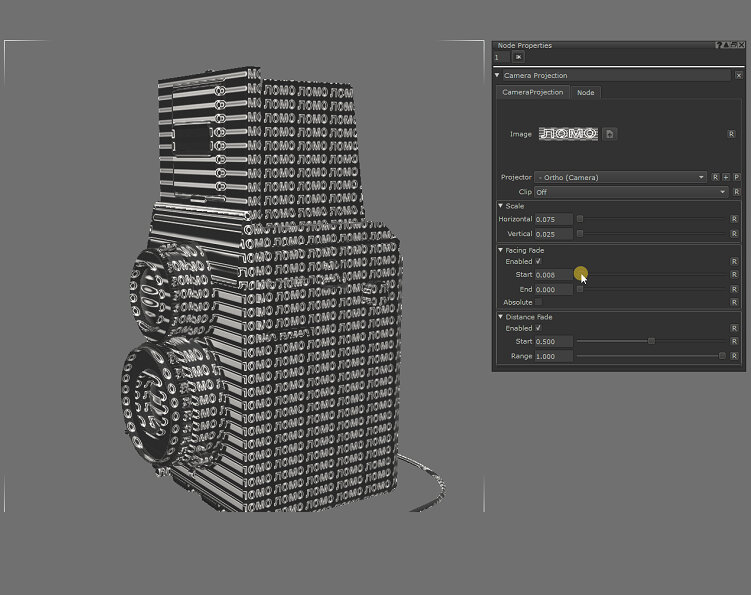Reset Horizontal scale with its R icon
Viewport: 751px width, 595px height.
734,219
